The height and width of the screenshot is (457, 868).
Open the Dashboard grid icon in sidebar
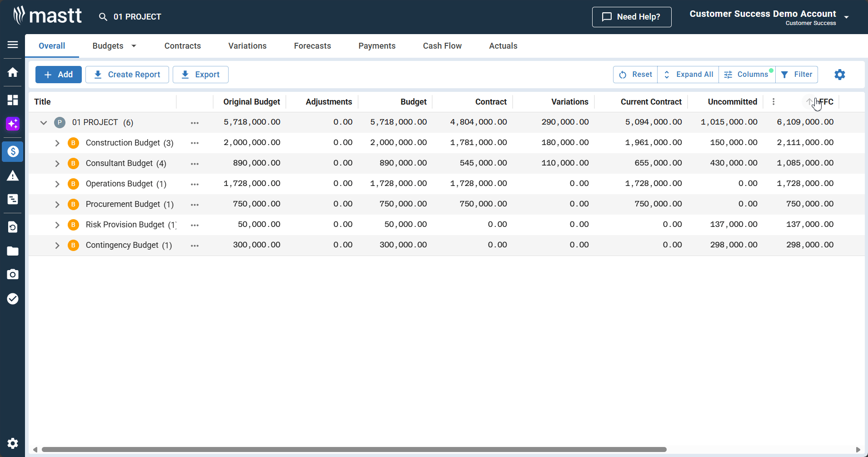[x=13, y=100]
